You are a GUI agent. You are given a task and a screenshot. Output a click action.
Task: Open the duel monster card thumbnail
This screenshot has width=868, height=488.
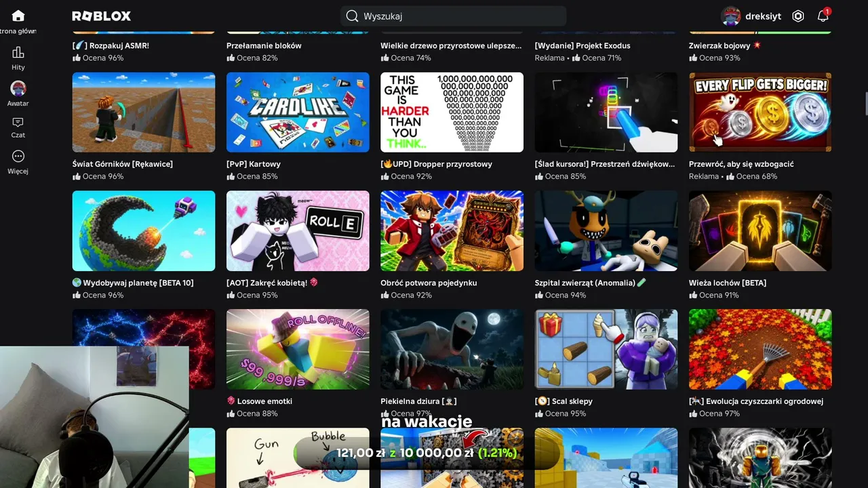pos(452,231)
